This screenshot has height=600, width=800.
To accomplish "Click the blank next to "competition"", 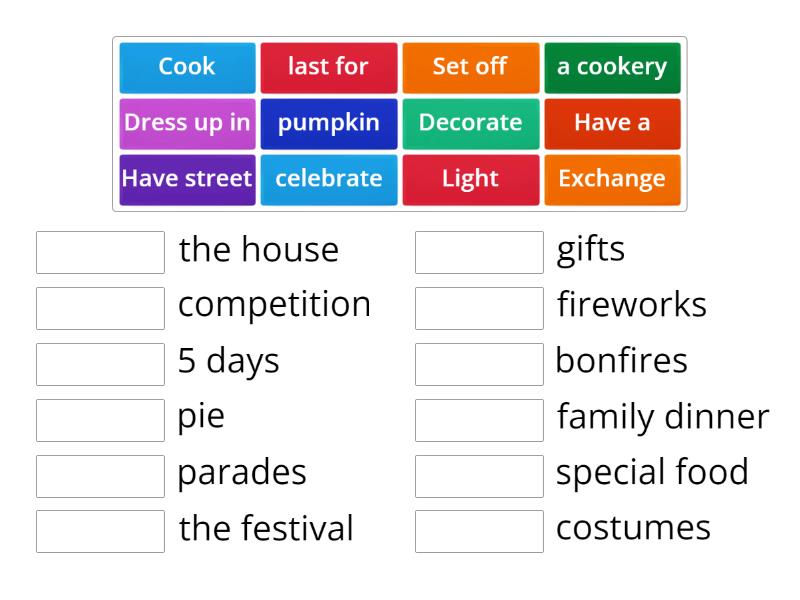I will (x=99, y=306).
